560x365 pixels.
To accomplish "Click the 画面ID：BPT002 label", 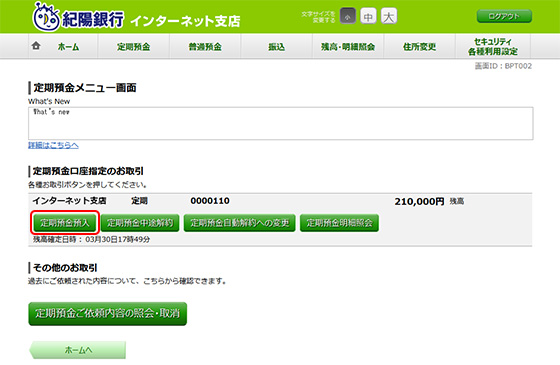I will tap(503, 66).
